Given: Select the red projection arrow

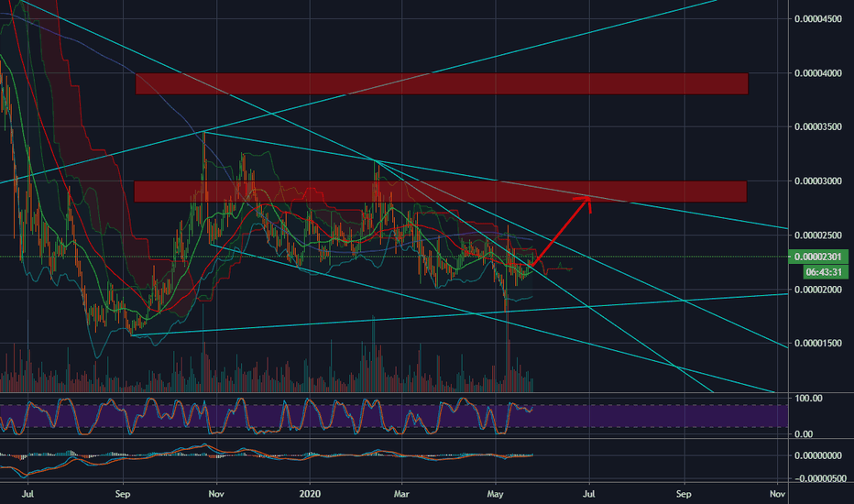Looking at the screenshot, I should (561, 231).
